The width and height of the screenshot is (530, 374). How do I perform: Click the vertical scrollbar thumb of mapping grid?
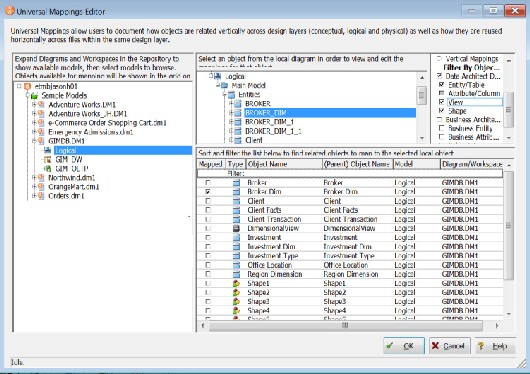coord(508,225)
